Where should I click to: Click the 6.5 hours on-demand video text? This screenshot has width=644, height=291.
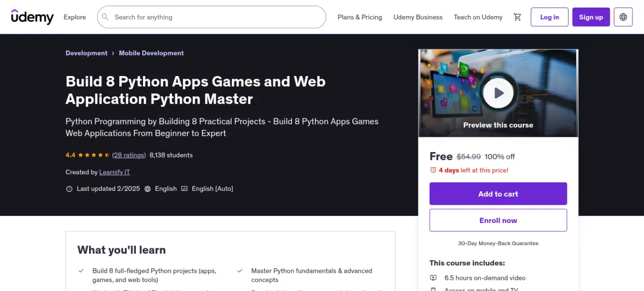[485, 278]
